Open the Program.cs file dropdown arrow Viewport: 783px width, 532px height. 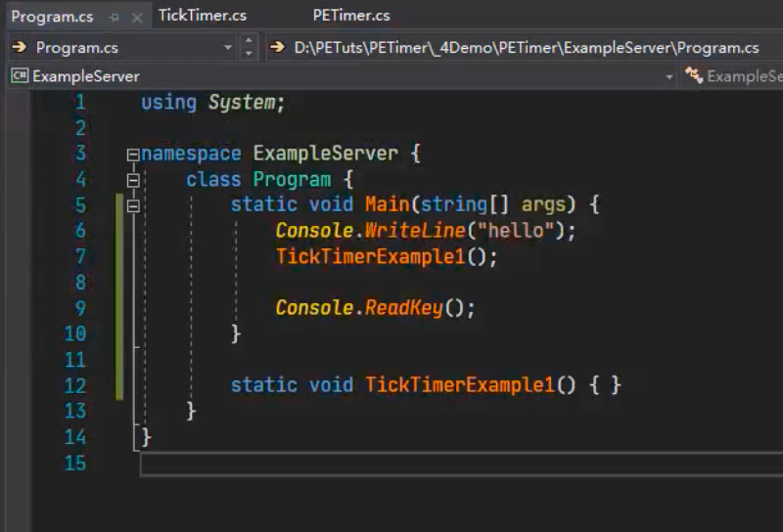(228, 47)
